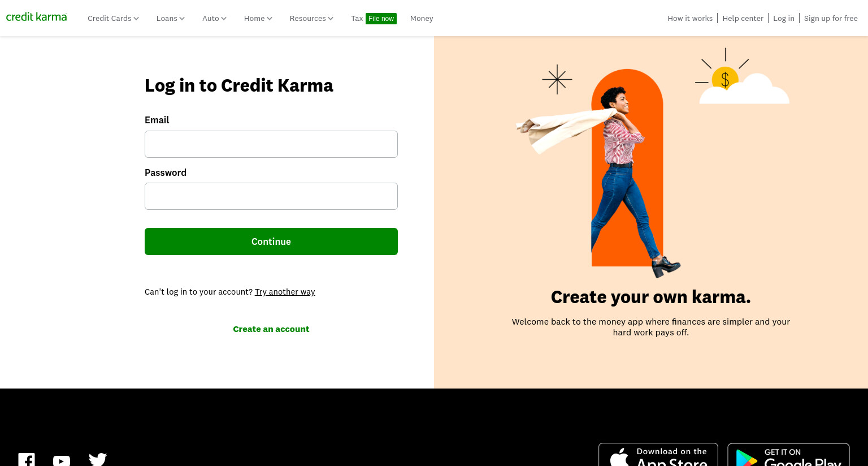Expand the Auto dropdown menu
The width and height of the screenshot is (868, 466).
coord(214,19)
